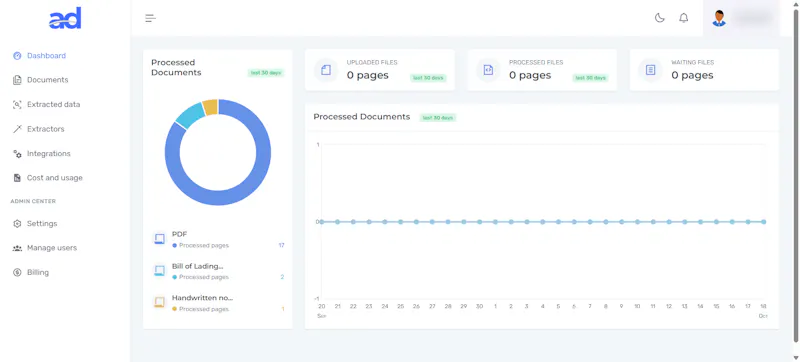Click the Uploaded Files card icon
Screen dimensions: 800x362
tap(326, 70)
